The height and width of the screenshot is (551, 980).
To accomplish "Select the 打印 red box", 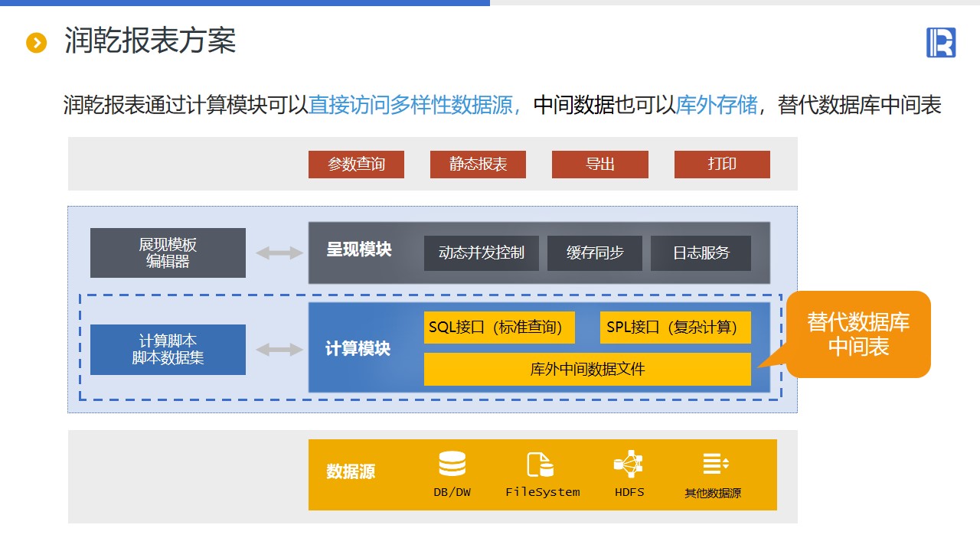I will 722,165.
